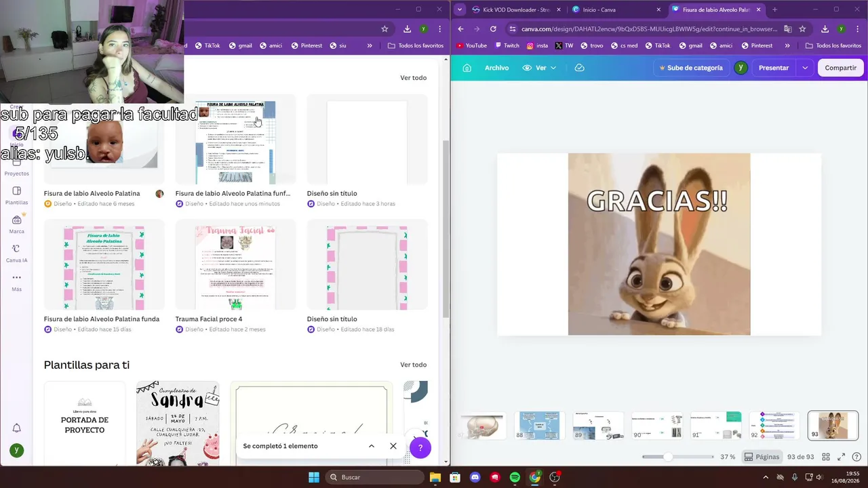Toggle the microphone tray icon
The image size is (868, 488).
pyautogui.click(x=794, y=477)
